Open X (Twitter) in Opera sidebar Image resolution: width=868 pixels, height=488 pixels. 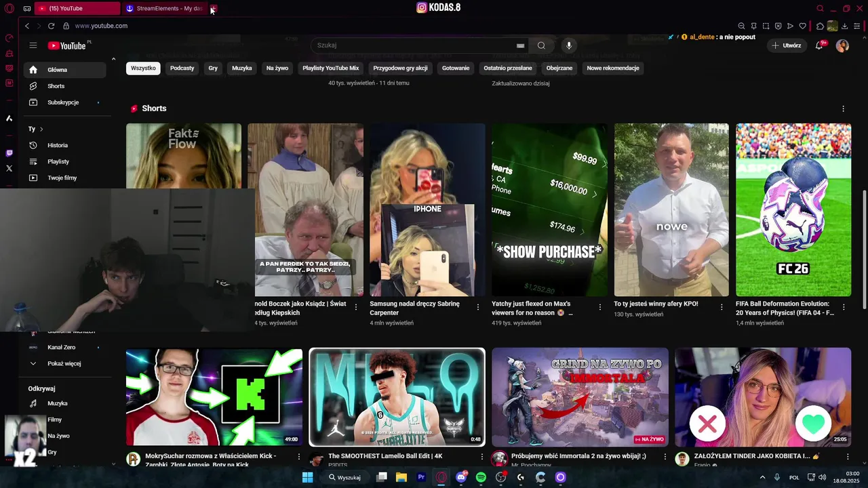[x=9, y=168]
